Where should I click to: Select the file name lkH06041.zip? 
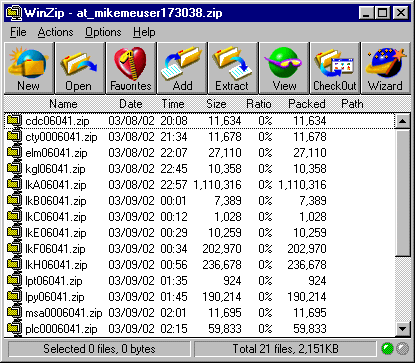[x=56, y=265]
